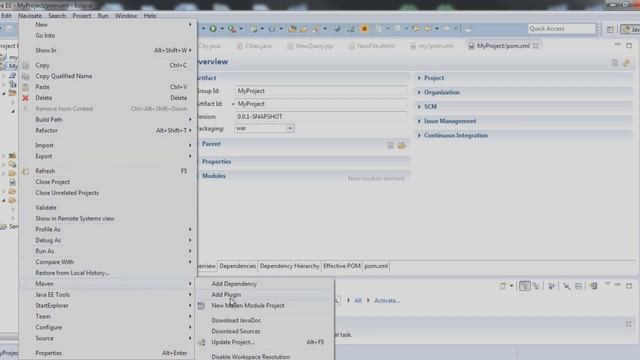Click the Categorized view icon in Task List
Screen dimensions: 640x360
524,286
